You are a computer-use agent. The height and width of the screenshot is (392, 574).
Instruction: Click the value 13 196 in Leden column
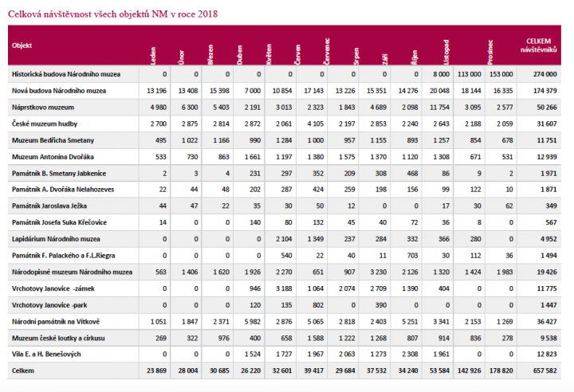pyautogui.click(x=156, y=91)
